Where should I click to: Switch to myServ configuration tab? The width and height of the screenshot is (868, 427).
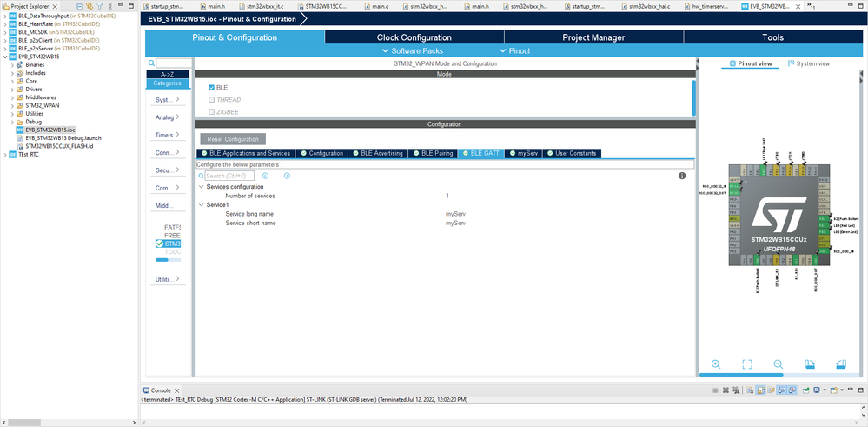click(x=522, y=153)
